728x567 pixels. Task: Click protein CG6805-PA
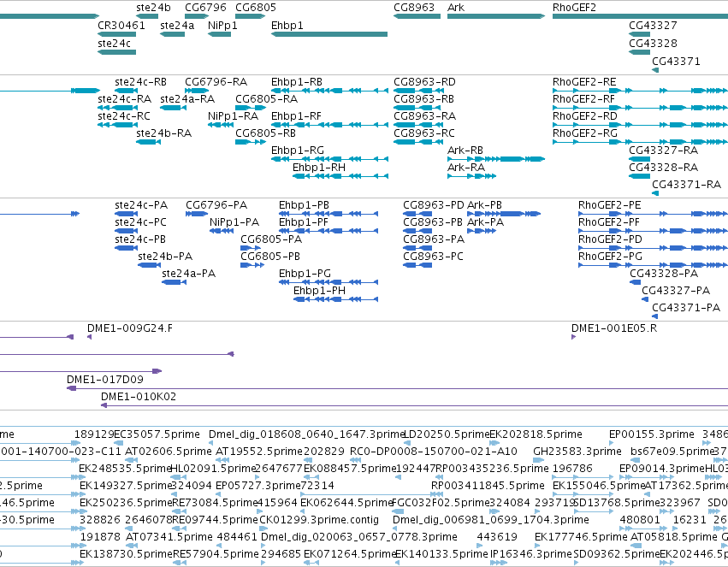[251, 248]
